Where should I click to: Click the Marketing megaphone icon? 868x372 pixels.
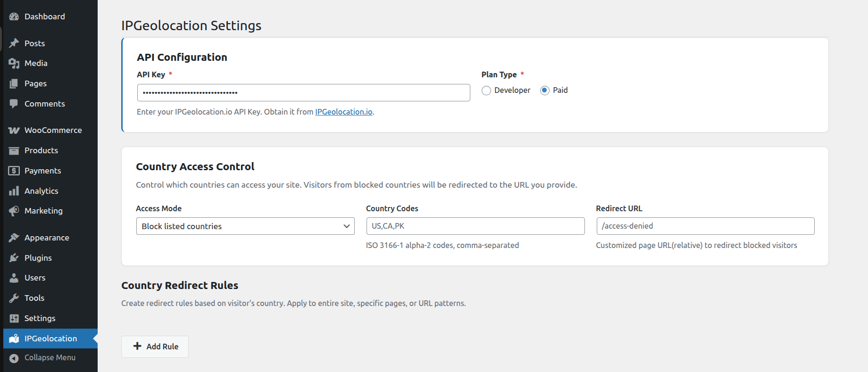14,211
